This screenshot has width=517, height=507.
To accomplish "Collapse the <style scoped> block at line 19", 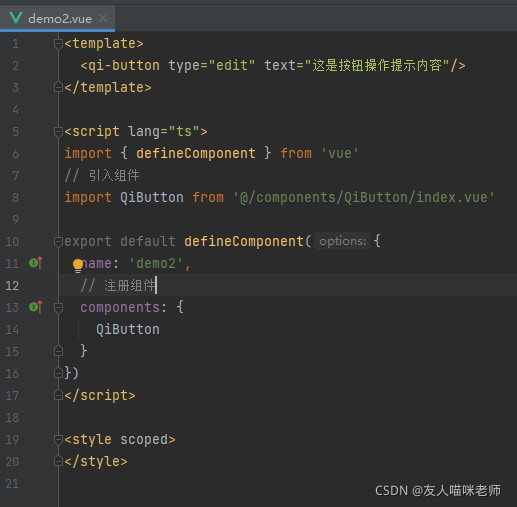I will pos(58,440).
